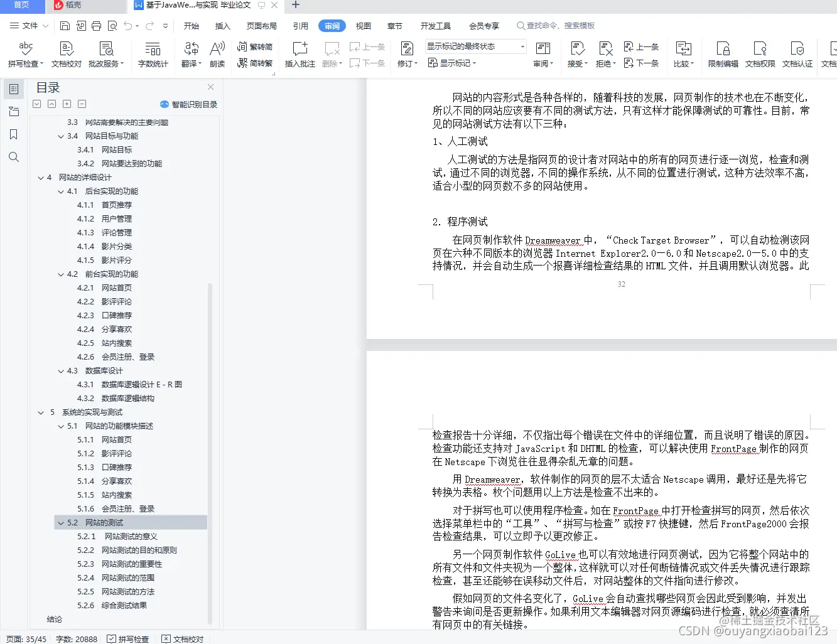Open 批改服务 correction service
This screenshot has height=644, width=837.
(106, 54)
